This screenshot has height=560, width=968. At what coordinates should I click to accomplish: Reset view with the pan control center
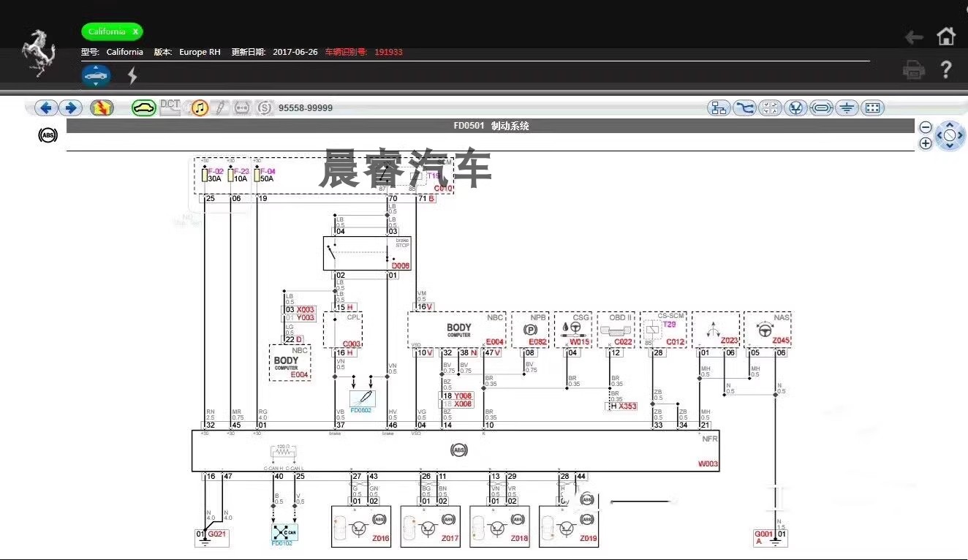[x=950, y=136]
